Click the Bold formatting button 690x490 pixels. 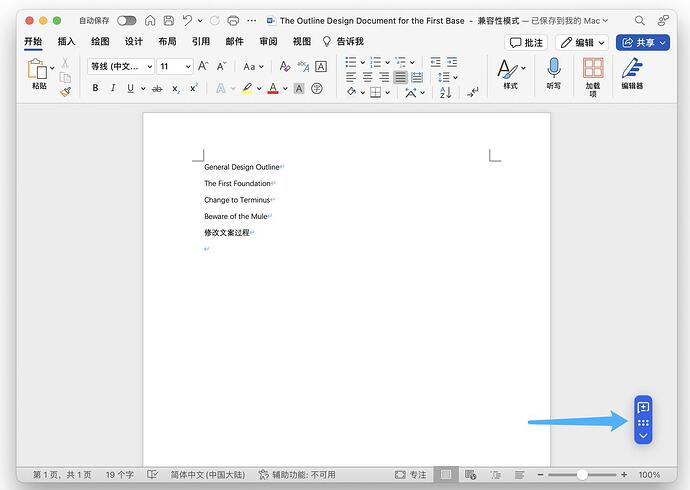click(96, 88)
